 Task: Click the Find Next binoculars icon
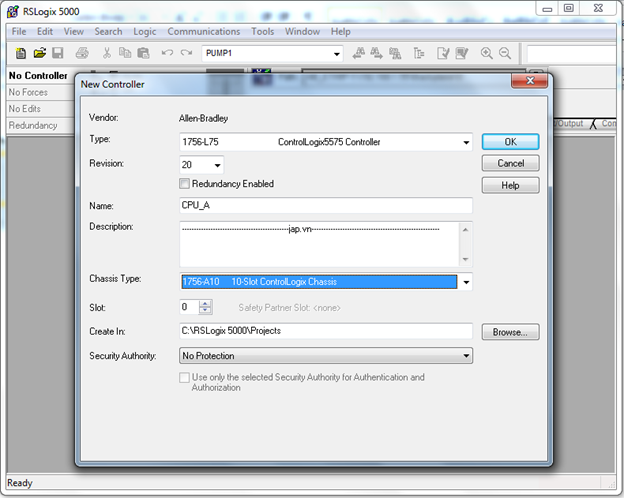[x=376, y=53]
